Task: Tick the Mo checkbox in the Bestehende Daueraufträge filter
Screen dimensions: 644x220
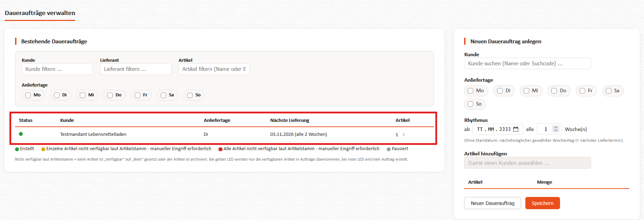Action: tap(28, 95)
